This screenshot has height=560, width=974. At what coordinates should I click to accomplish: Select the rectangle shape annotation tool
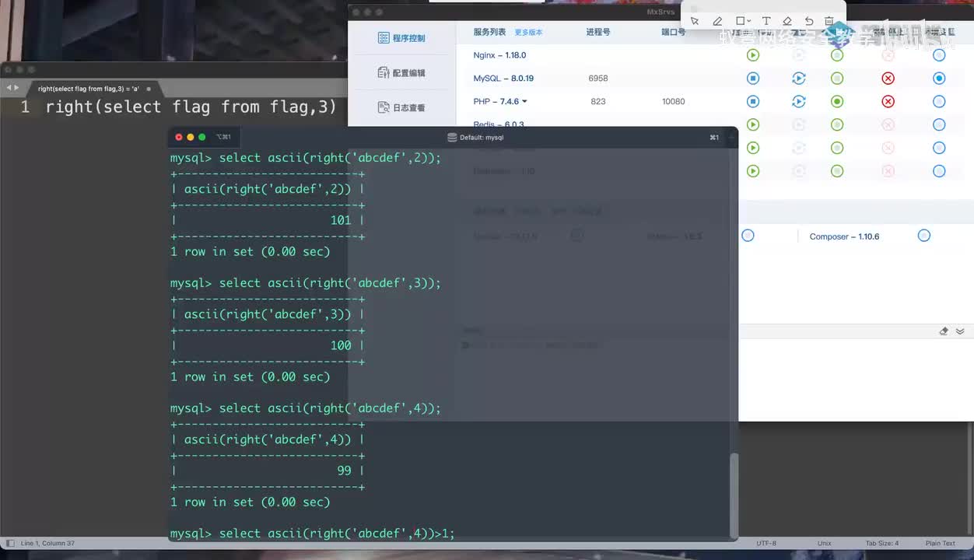coord(741,21)
